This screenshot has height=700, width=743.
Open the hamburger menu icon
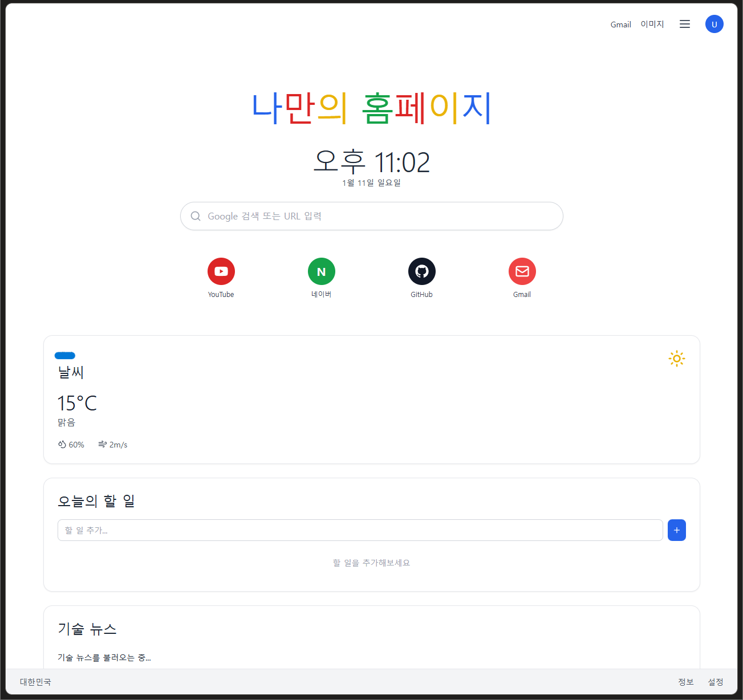point(685,24)
